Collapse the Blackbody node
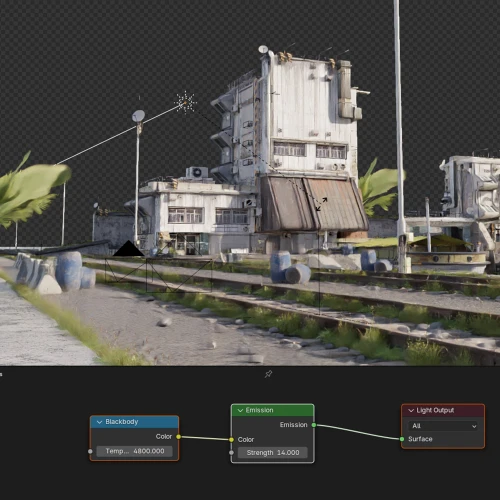 click(99, 422)
